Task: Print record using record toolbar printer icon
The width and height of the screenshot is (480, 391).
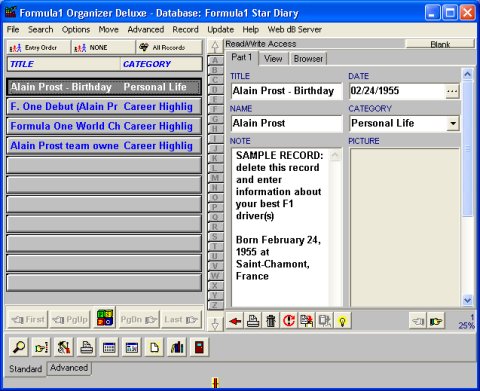Action: (x=253, y=321)
